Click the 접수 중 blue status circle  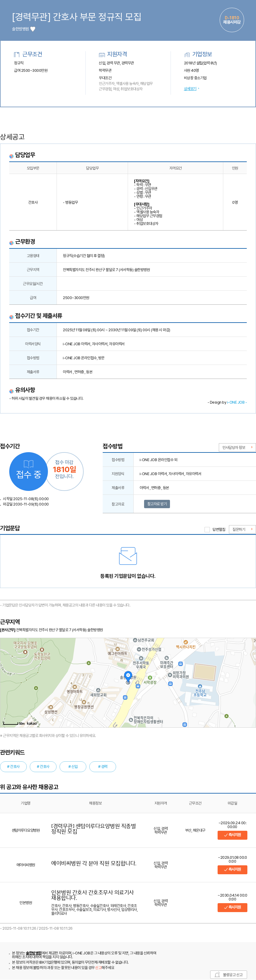(29, 471)
